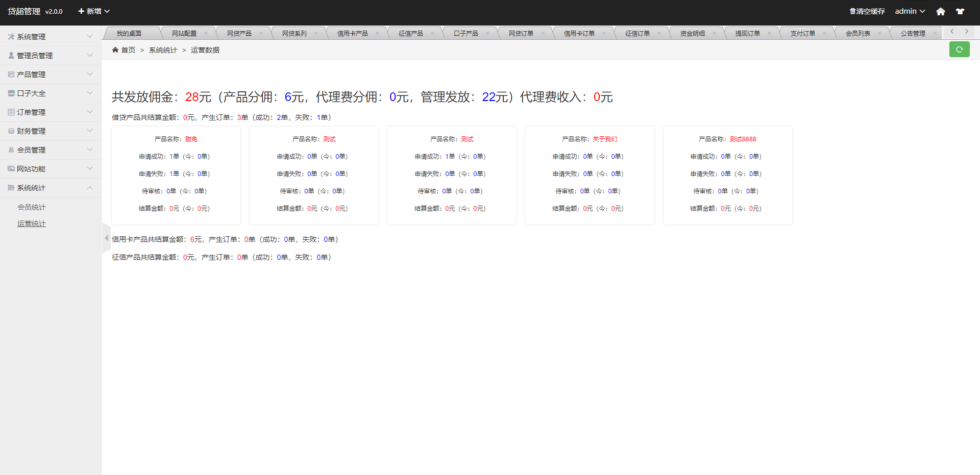Click 首页 in the breadcrumb
This screenshot has width=980, height=475.
[128, 50]
